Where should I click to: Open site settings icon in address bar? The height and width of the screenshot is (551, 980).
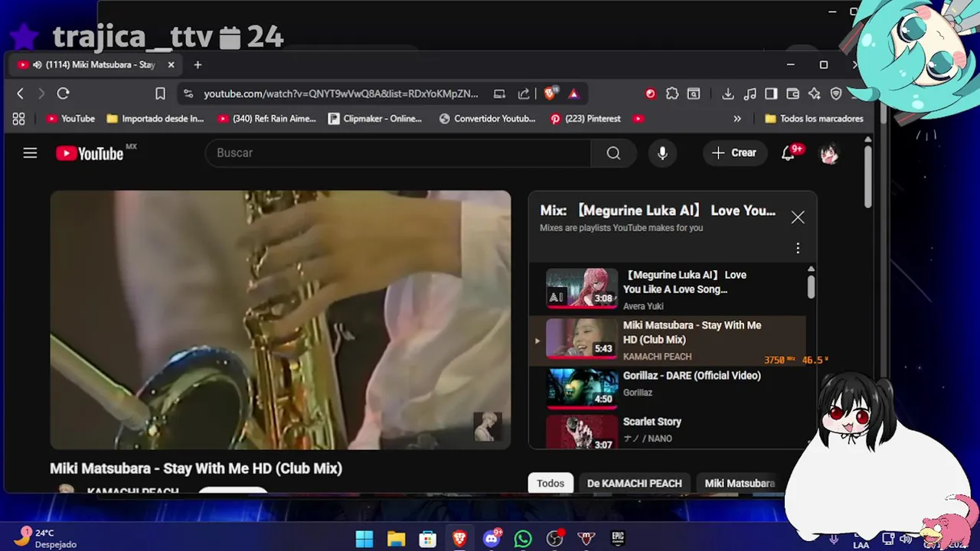188,93
